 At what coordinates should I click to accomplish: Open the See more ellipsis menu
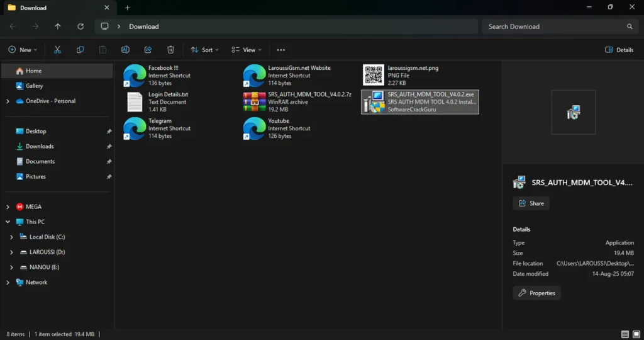tap(281, 50)
